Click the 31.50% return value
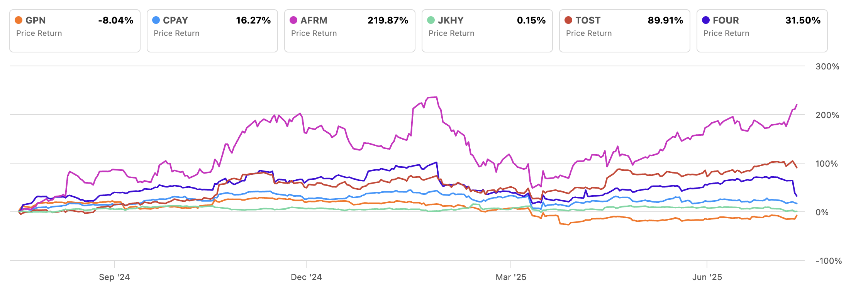 pos(803,20)
